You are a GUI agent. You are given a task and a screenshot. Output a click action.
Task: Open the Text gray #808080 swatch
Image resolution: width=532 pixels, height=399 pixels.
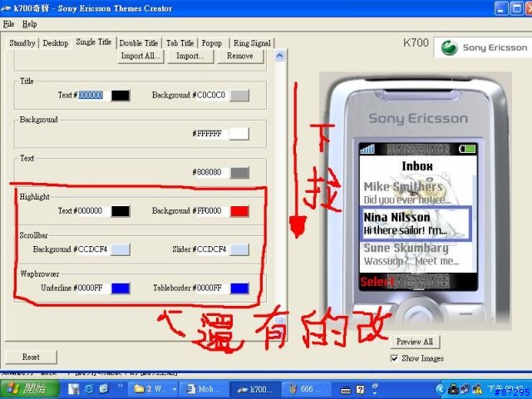pyautogui.click(x=239, y=172)
